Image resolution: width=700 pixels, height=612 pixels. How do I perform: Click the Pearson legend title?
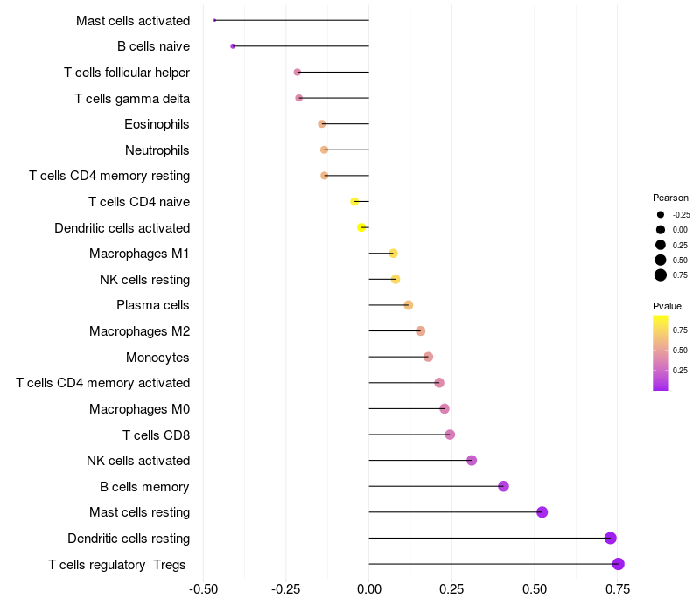[670, 198]
